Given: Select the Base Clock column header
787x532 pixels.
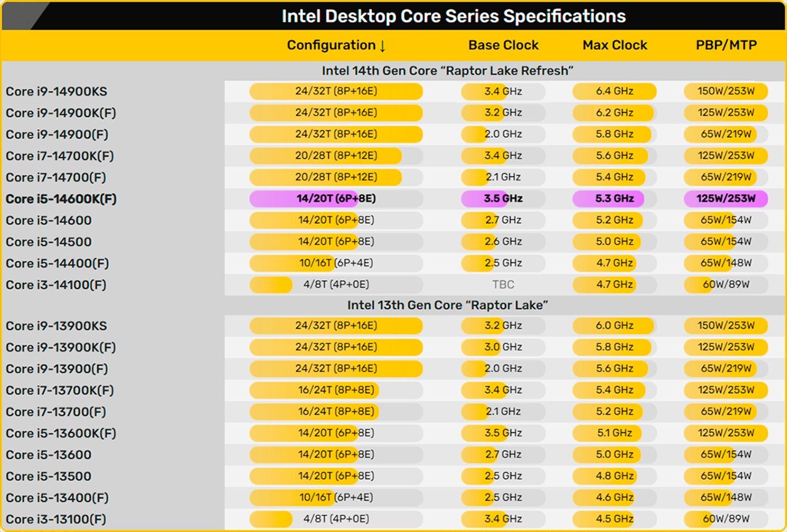Looking at the screenshot, I should coord(503,45).
